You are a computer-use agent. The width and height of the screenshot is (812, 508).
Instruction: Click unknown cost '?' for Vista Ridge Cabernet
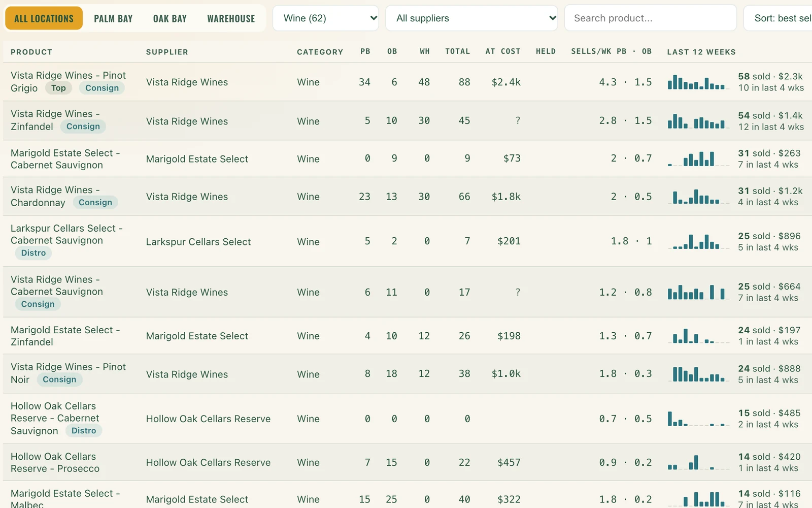pyautogui.click(x=518, y=292)
